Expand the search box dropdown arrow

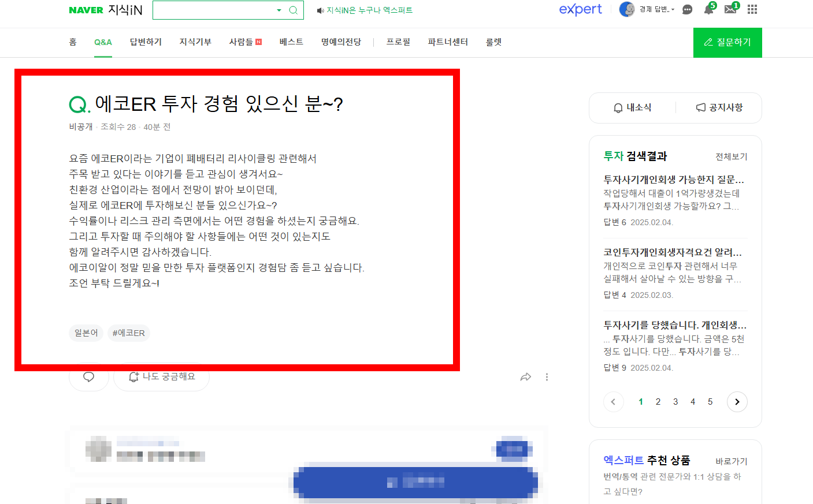coord(279,10)
